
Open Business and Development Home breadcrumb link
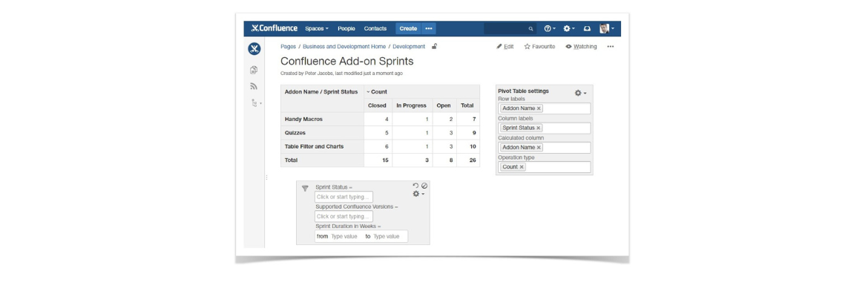(343, 46)
